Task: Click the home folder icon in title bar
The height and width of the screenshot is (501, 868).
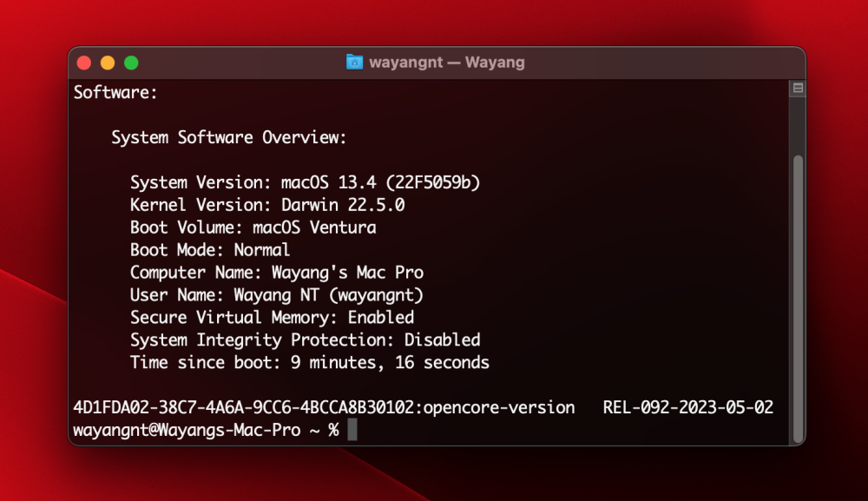Action: point(354,62)
